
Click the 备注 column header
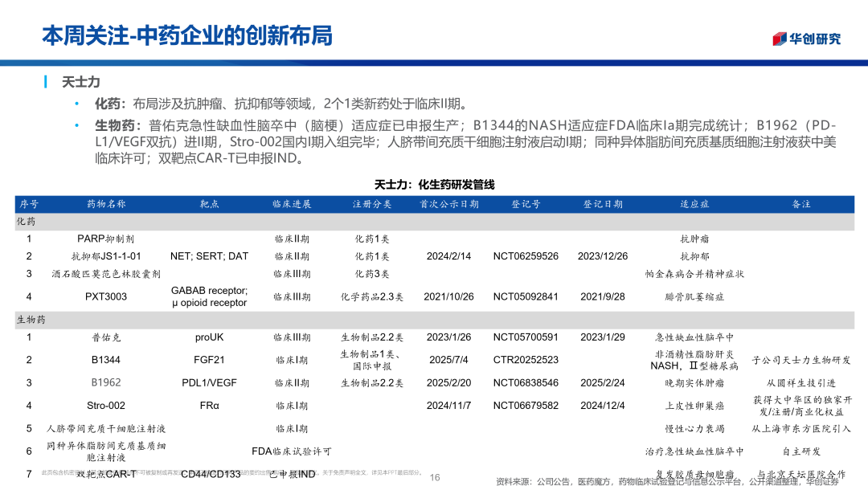click(x=801, y=204)
